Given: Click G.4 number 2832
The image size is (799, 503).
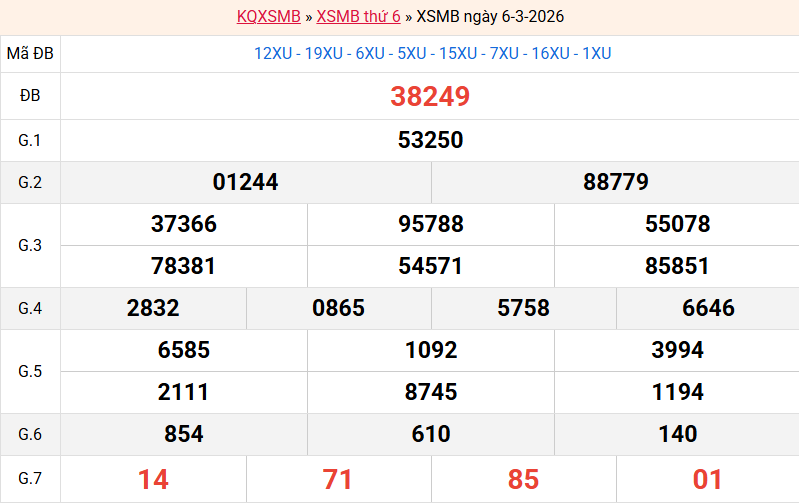Looking at the screenshot, I should tap(153, 309).
